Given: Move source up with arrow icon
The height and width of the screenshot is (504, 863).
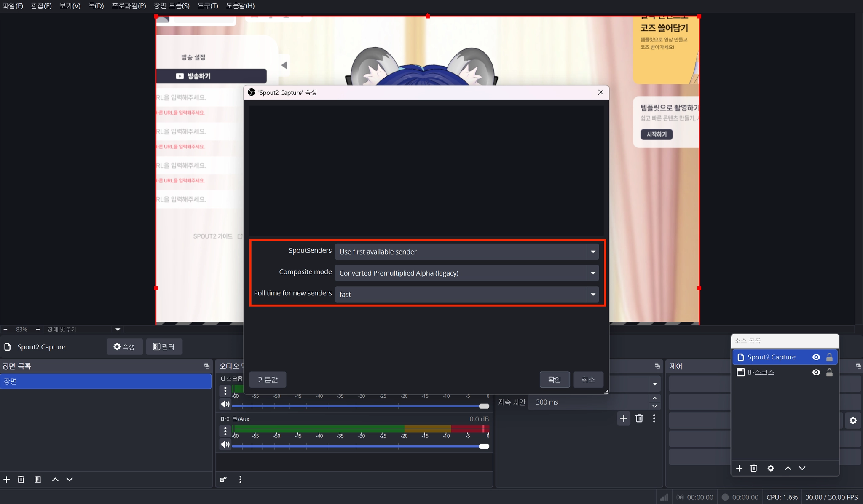Looking at the screenshot, I should click(788, 468).
